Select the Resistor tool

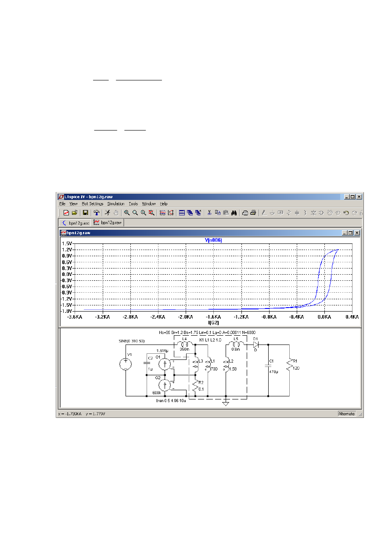288,213
